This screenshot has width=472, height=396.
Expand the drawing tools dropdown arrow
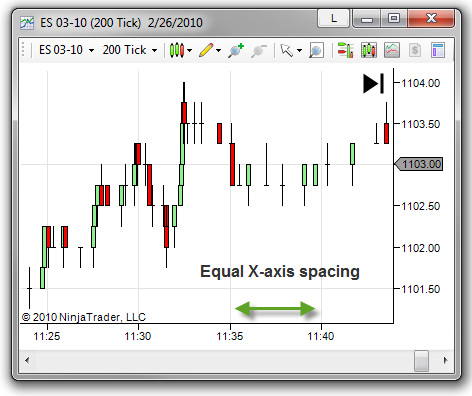point(219,51)
